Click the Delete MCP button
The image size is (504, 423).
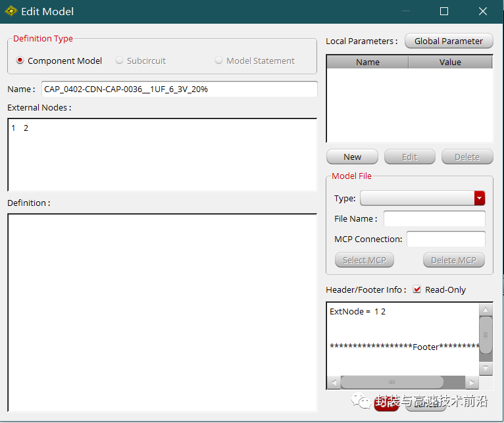point(454,260)
